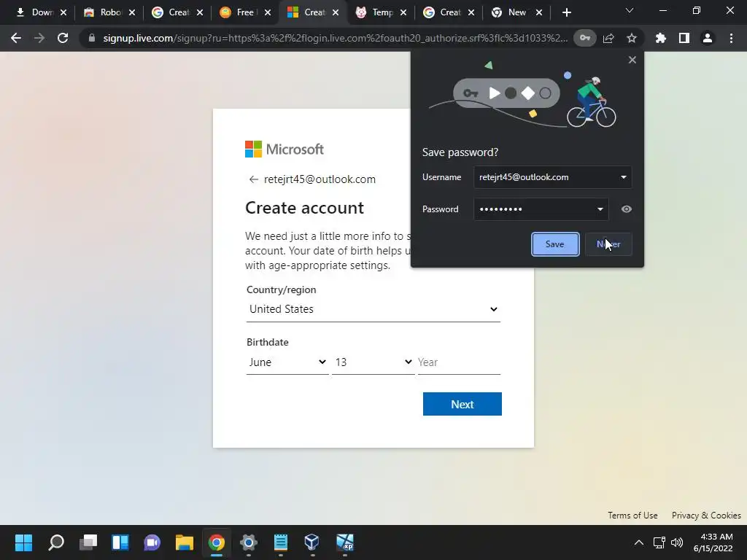Open the key password manager icon

pyautogui.click(x=585, y=38)
